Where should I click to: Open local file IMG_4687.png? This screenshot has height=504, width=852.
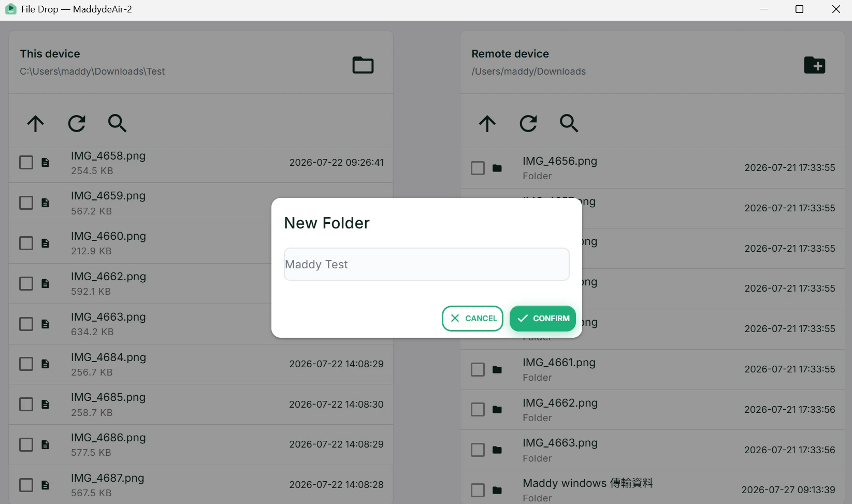click(x=108, y=478)
